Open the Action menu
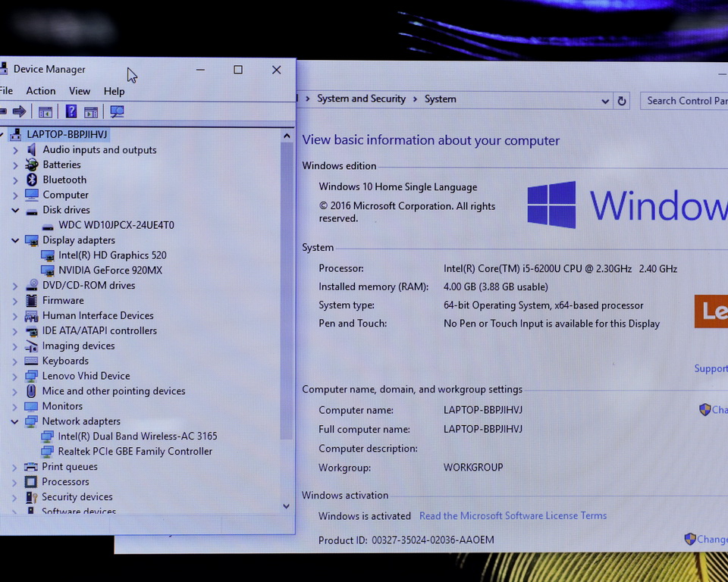 41,91
